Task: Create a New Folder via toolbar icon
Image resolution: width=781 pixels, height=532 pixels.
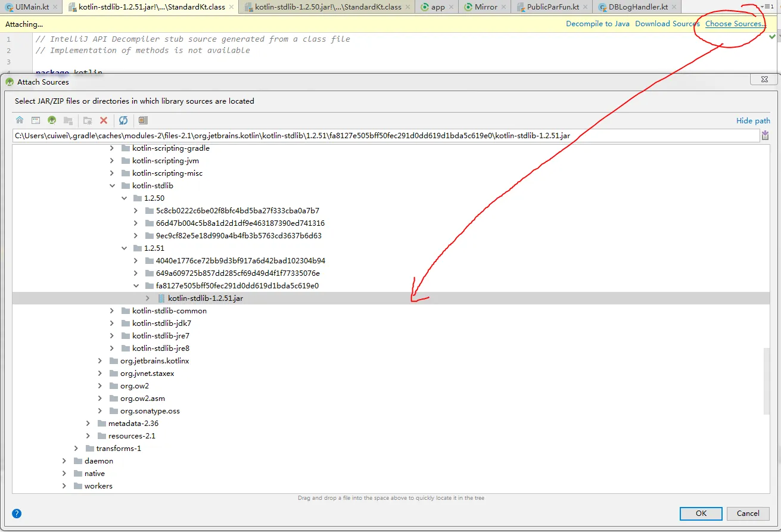Action: 88,120
